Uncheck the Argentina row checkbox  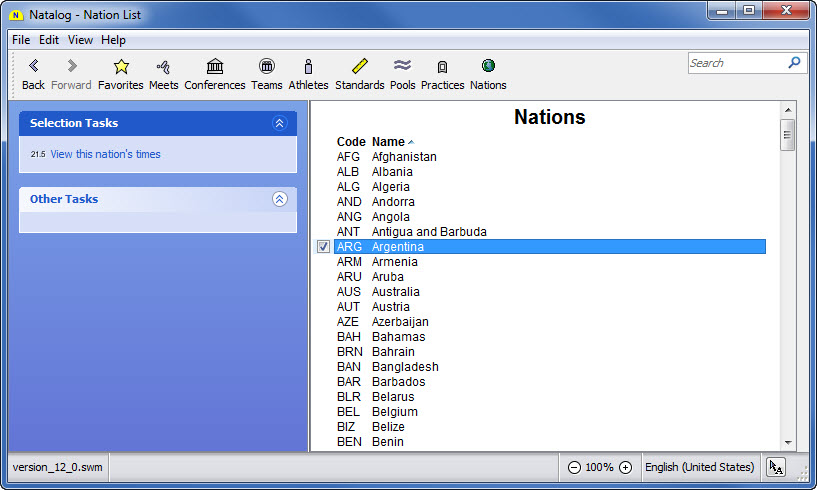click(323, 247)
